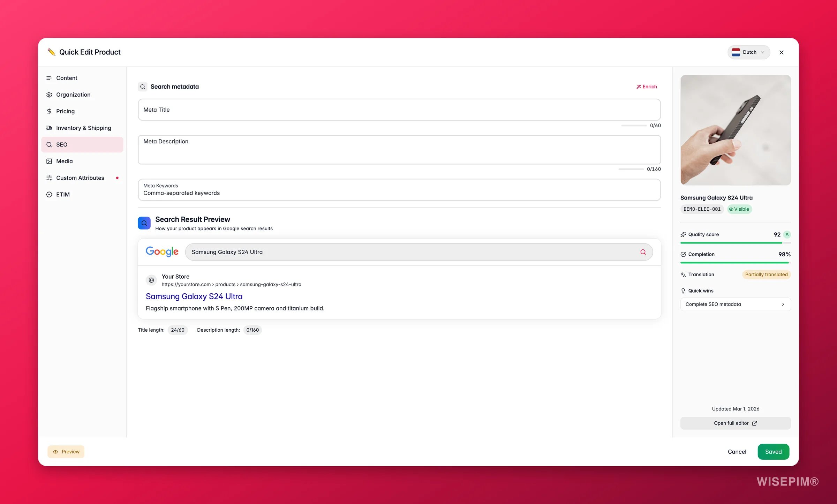This screenshot has height=504, width=837.
Task: Switch to the Media section
Action: [x=82, y=161]
